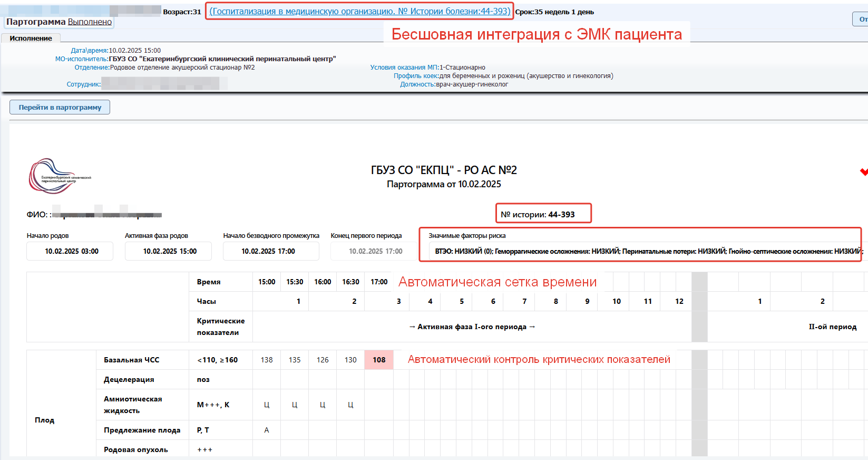Switch to the "Исполнение" tab
Image resolution: width=868 pixels, height=460 pixels.
pos(31,39)
